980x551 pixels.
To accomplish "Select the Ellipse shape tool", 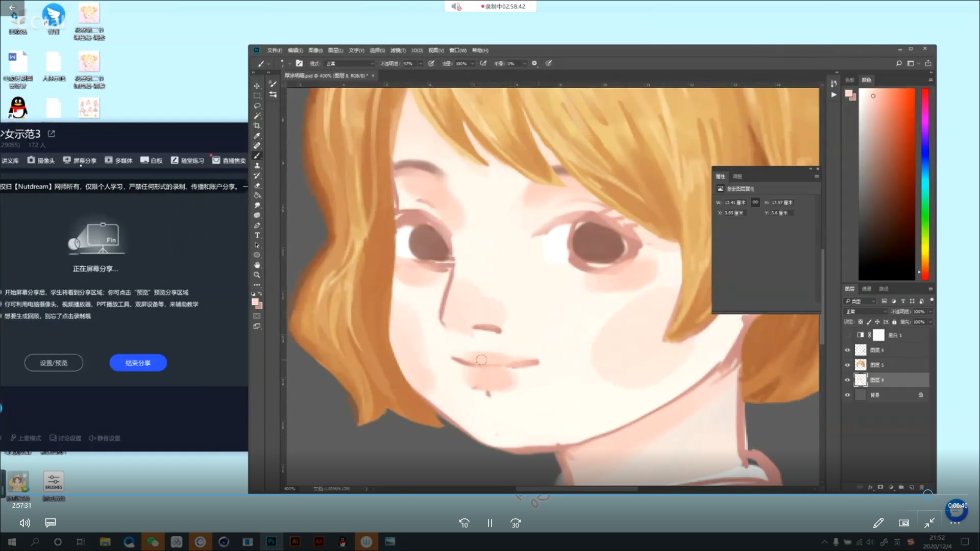I will click(x=257, y=255).
